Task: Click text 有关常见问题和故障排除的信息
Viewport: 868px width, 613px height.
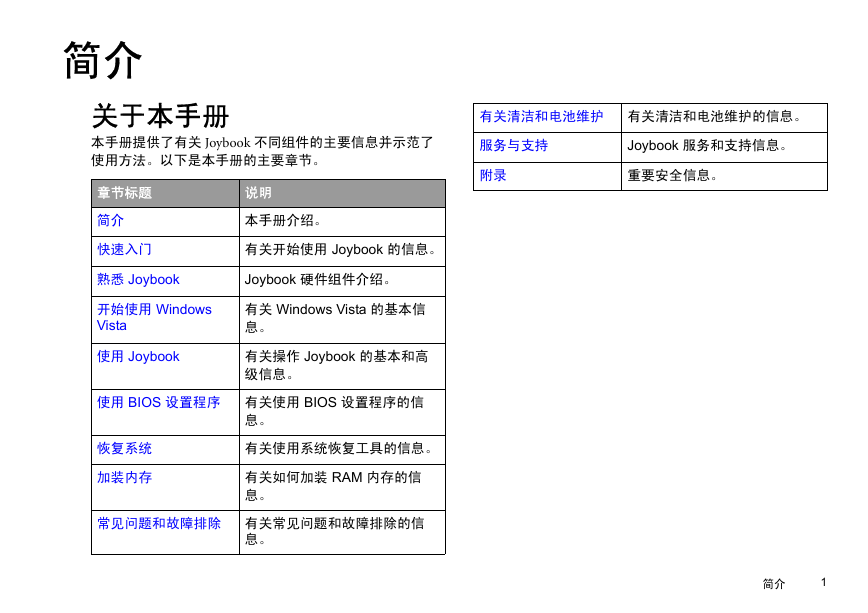Action: pos(334,531)
